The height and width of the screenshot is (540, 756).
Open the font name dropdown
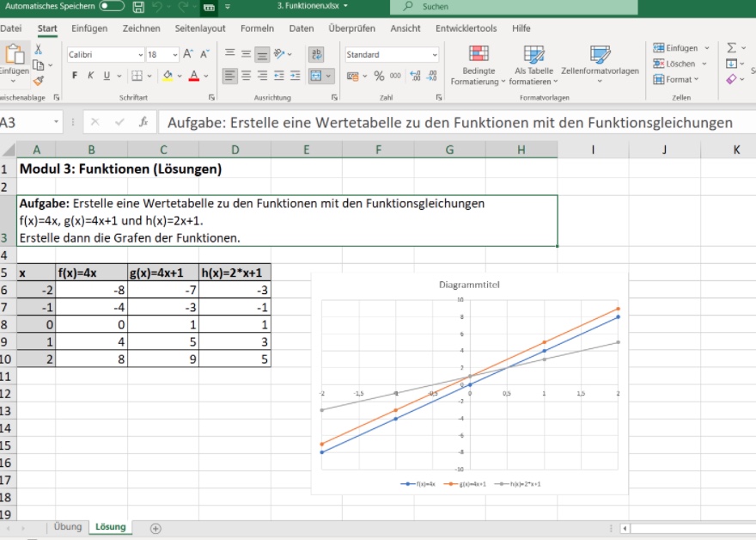coord(139,53)
